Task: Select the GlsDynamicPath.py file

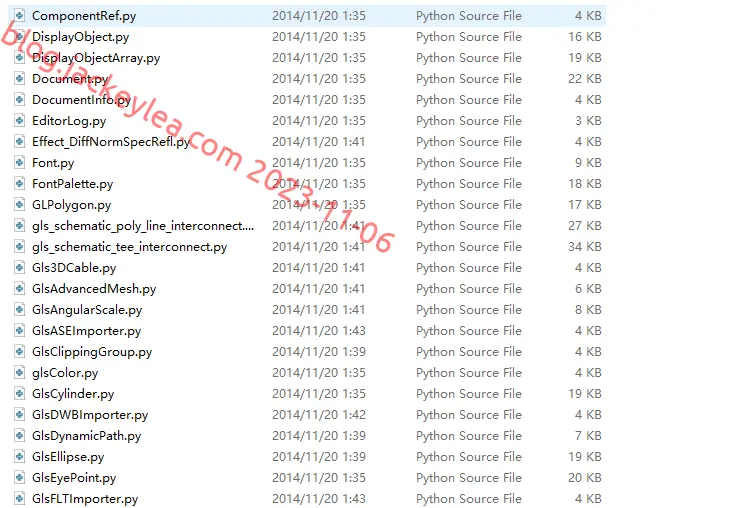Action: coord(86,436)
